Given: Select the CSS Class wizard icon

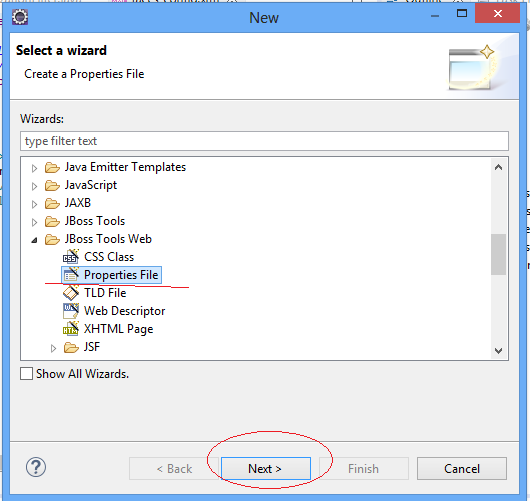Looking at the screenshot, I should [x=71, y=257].
